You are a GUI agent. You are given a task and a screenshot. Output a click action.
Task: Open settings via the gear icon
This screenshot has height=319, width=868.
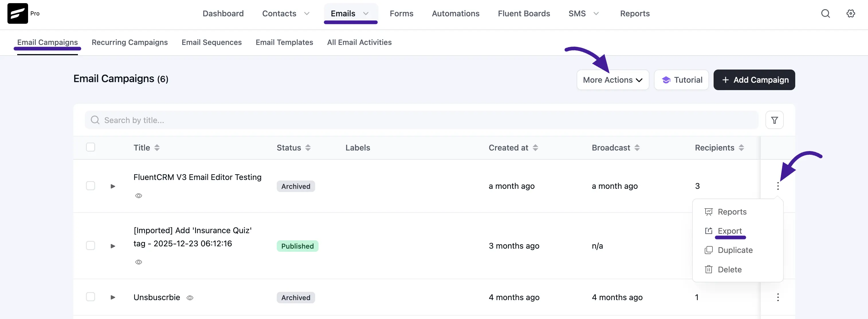click(851, 13)
